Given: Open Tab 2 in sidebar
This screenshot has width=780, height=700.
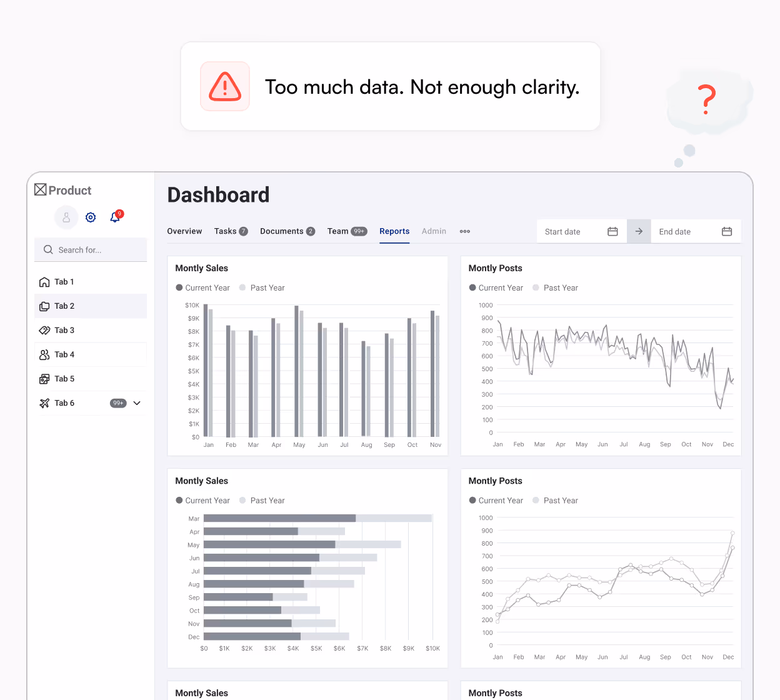Looking at the screenshot, I should click(x=91, y=306).
